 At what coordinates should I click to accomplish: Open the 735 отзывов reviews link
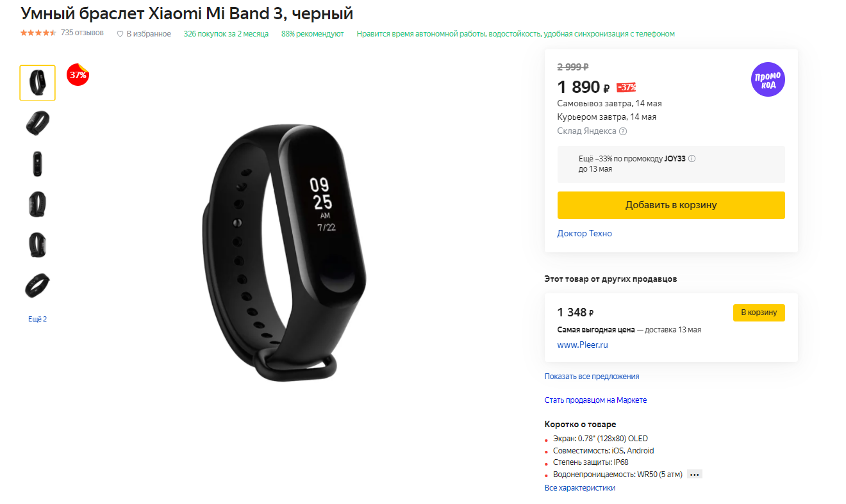pyautogui.click(x=82, y=33)
